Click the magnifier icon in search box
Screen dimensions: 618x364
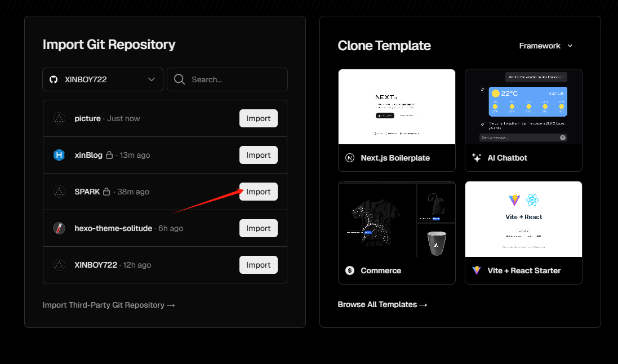click(x=179, y=79)
